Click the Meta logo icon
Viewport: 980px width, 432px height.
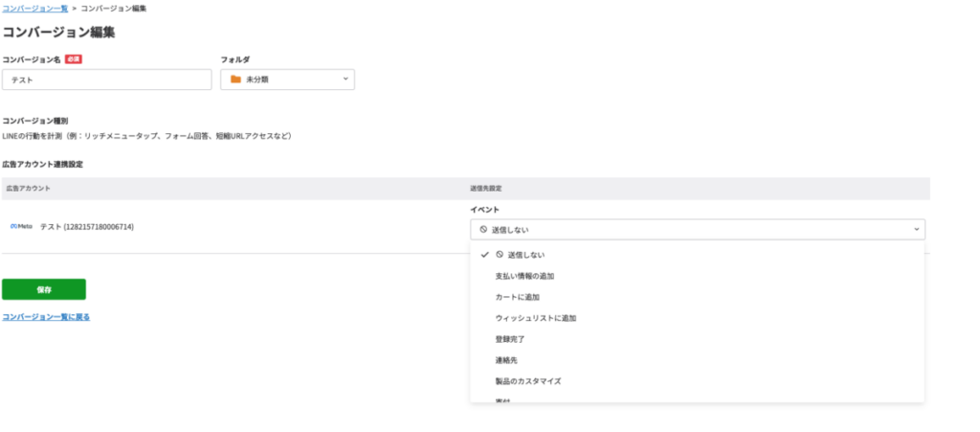[21, 227]
